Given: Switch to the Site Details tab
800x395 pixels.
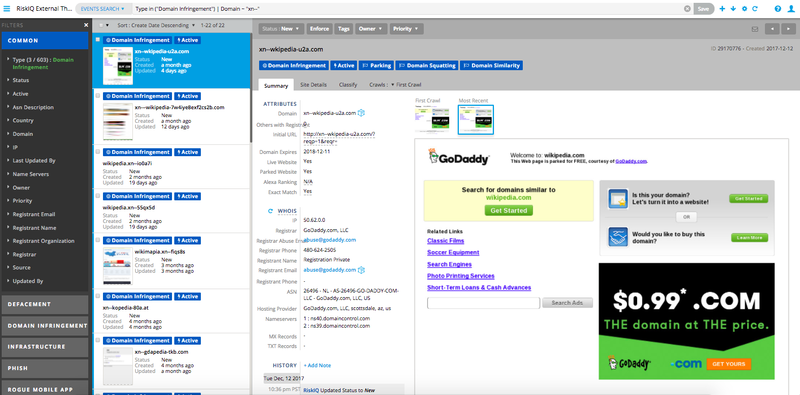Looking at the screenshot, I should (313, 85).
